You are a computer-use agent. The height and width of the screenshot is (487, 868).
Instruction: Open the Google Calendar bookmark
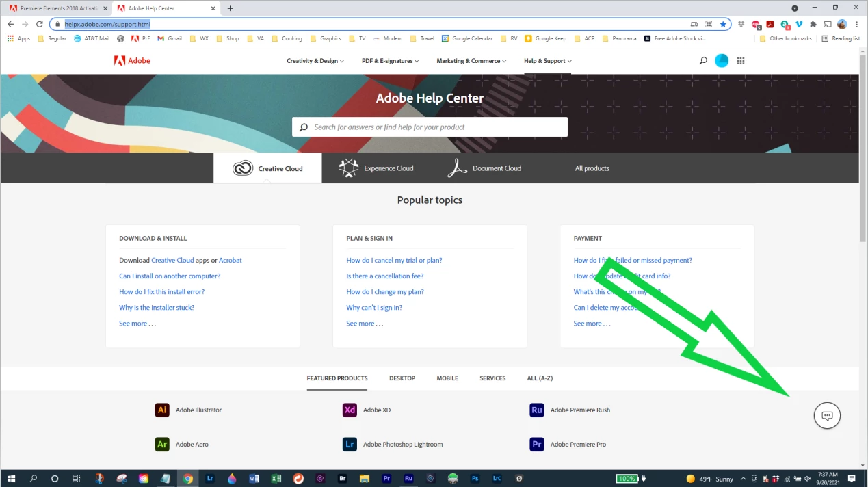click(x=467, y=38)
